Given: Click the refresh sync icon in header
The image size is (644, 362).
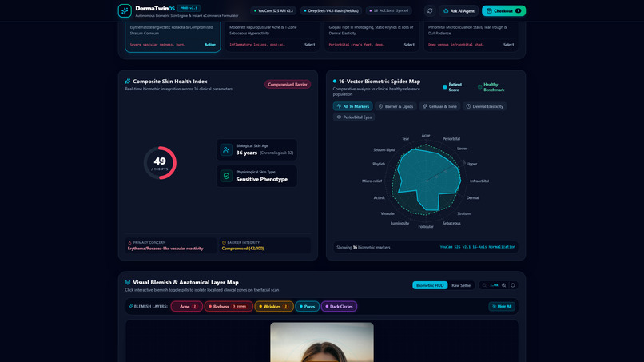Looking at the screenshot, I should (430, 10).
